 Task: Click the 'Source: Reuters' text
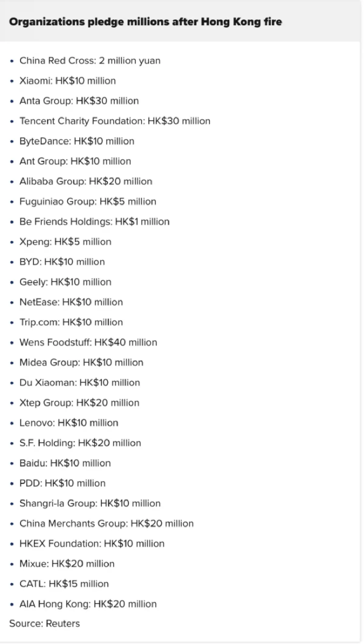pos(45,623)
